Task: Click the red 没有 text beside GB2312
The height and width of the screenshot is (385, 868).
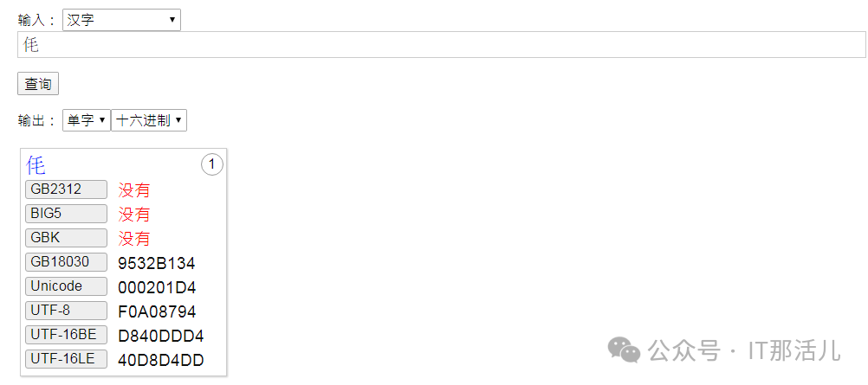Action: [x=134, y=190]
